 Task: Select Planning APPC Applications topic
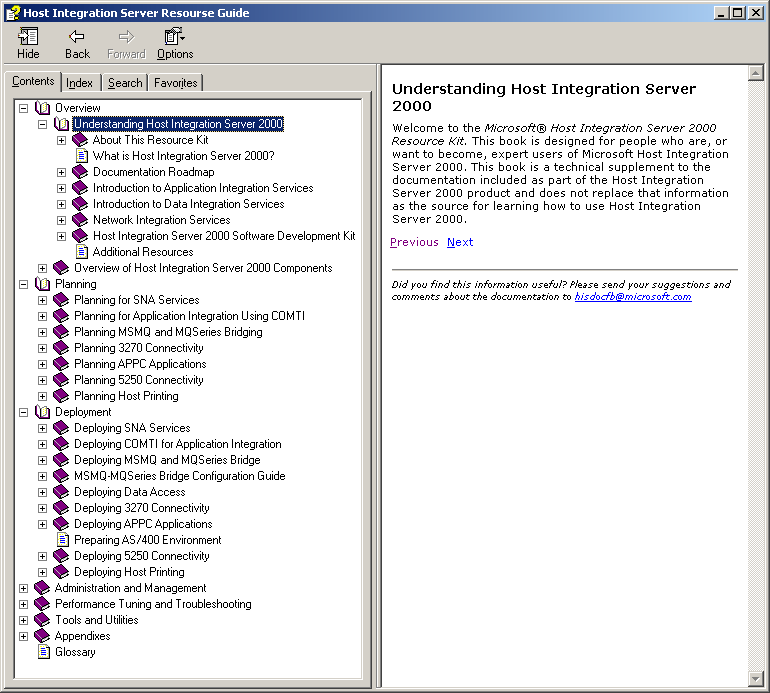[140, 364]
